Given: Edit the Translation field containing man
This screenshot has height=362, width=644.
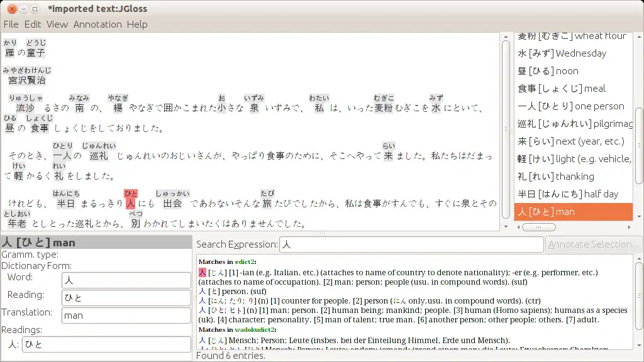Looking at the screenshot, I should 126,315.
